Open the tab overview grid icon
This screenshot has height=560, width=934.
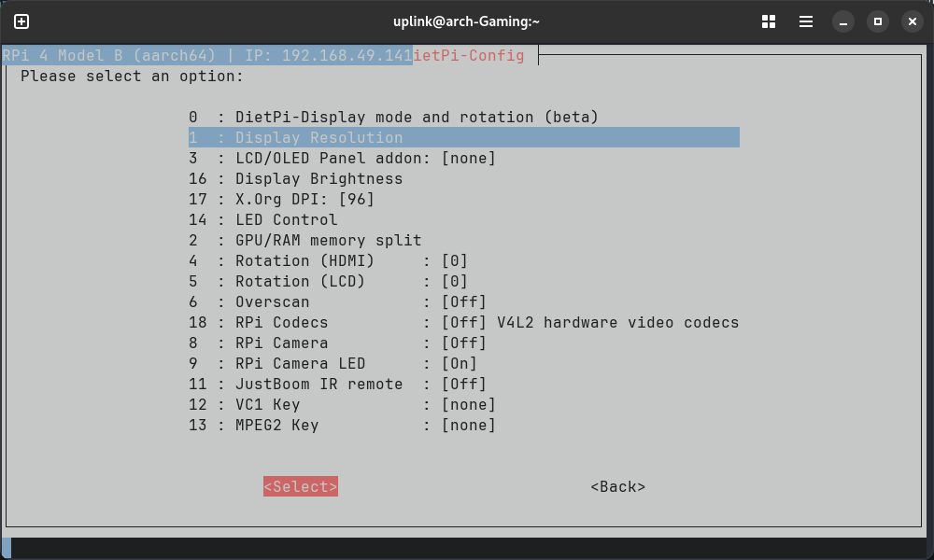pos(769,21)
